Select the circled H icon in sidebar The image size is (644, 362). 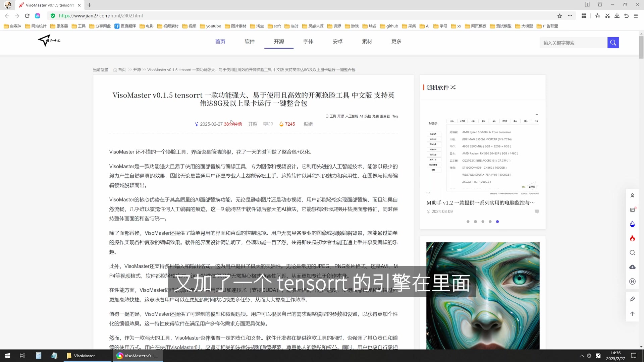(x=632, y=282)
